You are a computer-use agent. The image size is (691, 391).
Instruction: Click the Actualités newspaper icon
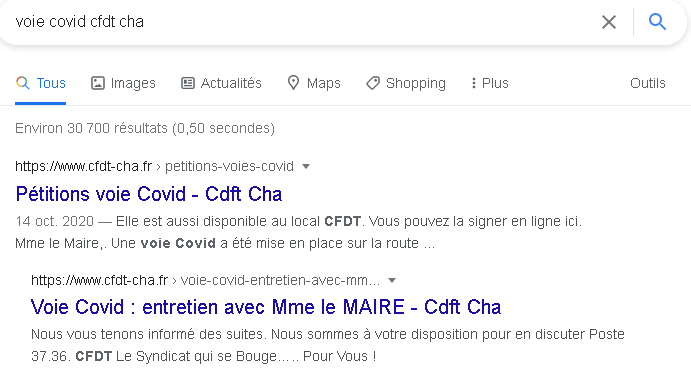coord(188,83)
